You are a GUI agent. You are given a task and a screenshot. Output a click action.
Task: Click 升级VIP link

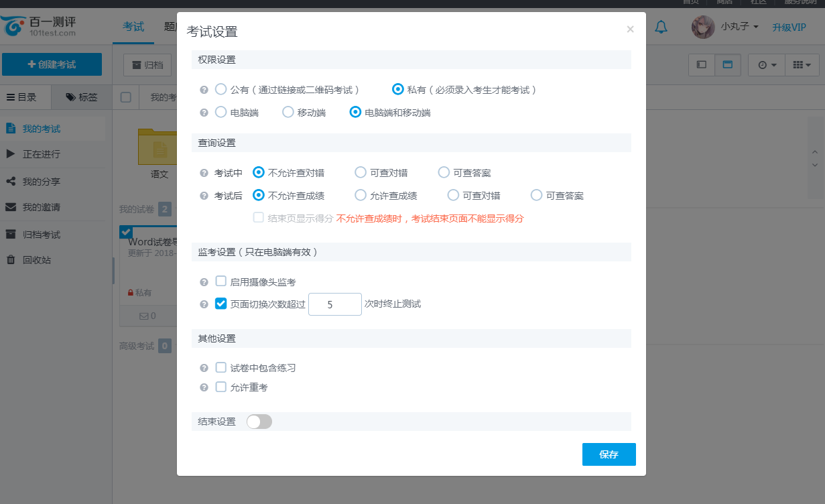(x=789, y=27)
